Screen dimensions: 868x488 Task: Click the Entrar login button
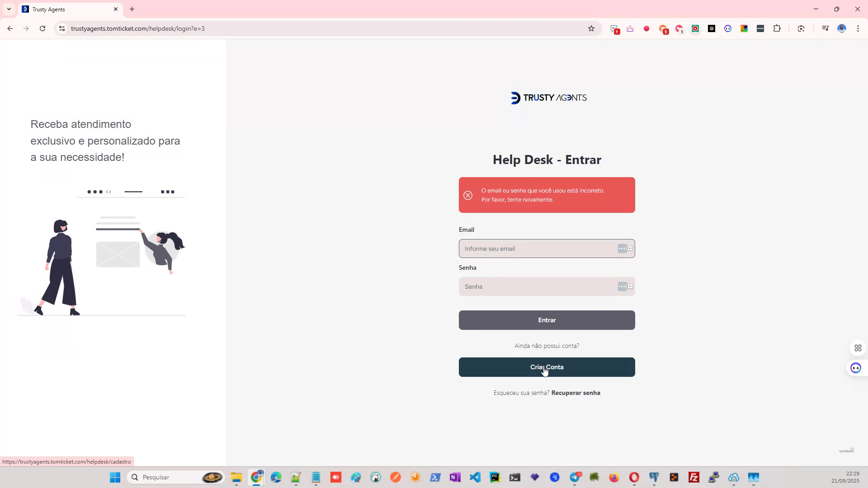point(547,320)
